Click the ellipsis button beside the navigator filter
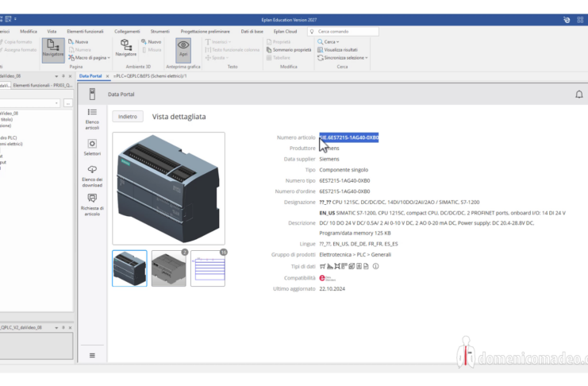 coord(68,103)
